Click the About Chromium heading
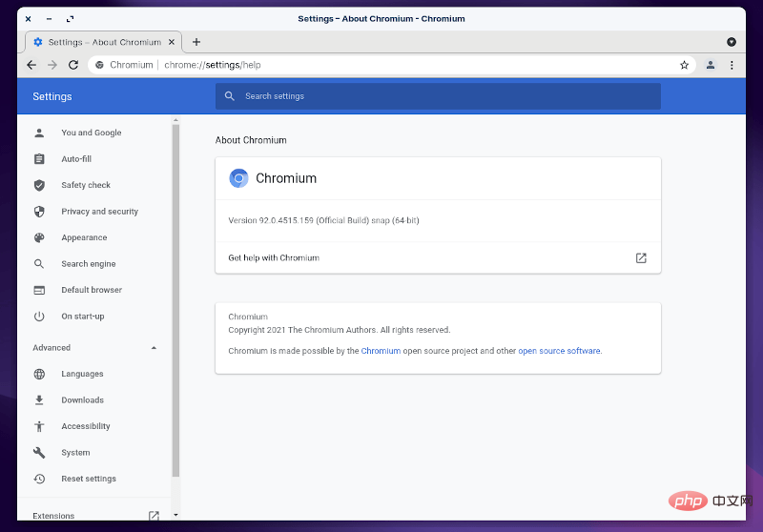The height and width of the screenshot is (532, 763). [x=251, y=140]
